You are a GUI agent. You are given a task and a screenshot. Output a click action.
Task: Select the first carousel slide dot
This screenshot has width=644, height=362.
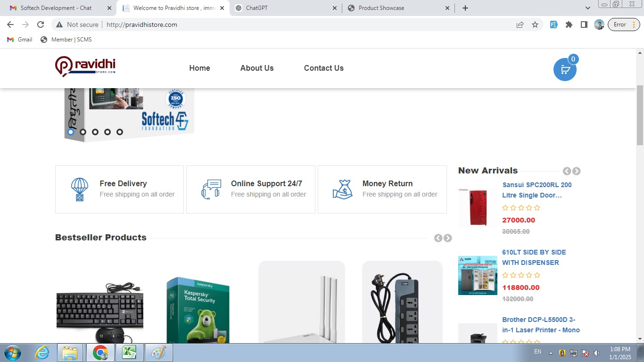tap(70, 132)
